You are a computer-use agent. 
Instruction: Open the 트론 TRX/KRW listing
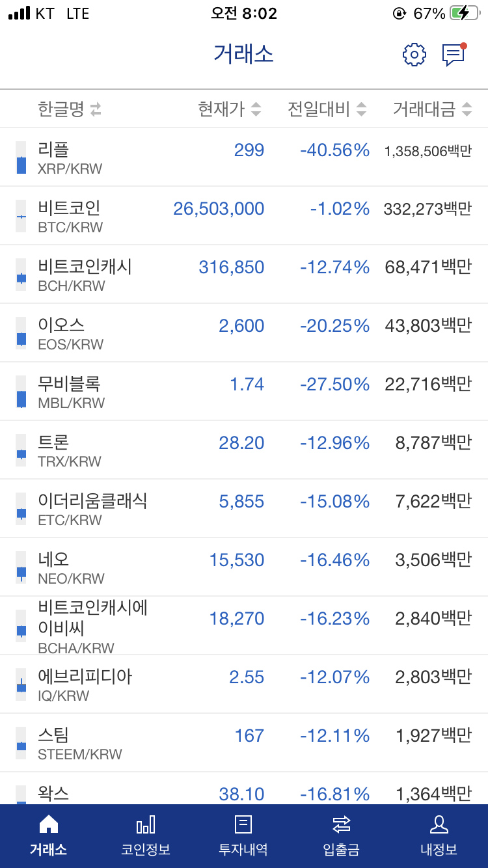coord(244,450)
